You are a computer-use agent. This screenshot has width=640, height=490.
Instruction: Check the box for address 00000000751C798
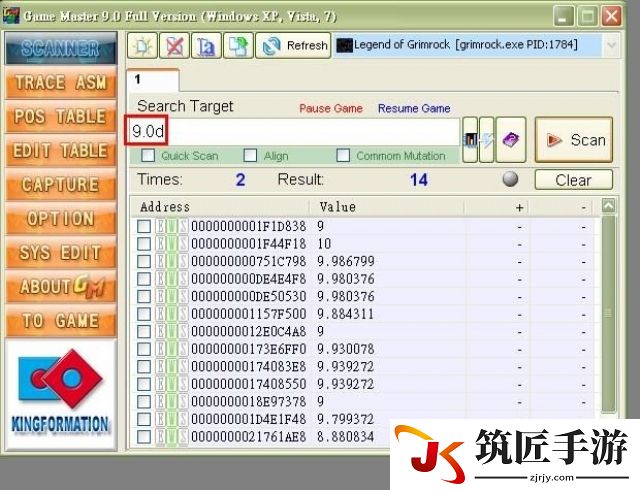144,261
